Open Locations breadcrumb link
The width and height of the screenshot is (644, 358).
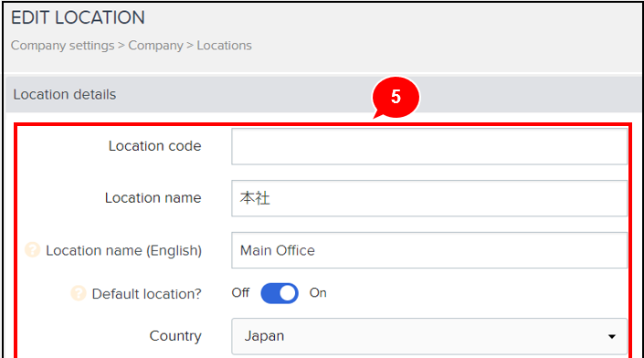224,46
